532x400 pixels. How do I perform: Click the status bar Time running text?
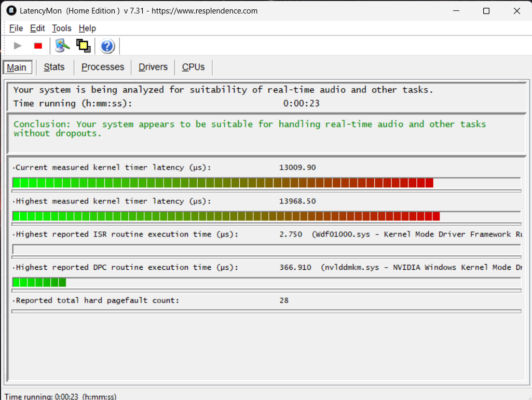pos(60,396)
